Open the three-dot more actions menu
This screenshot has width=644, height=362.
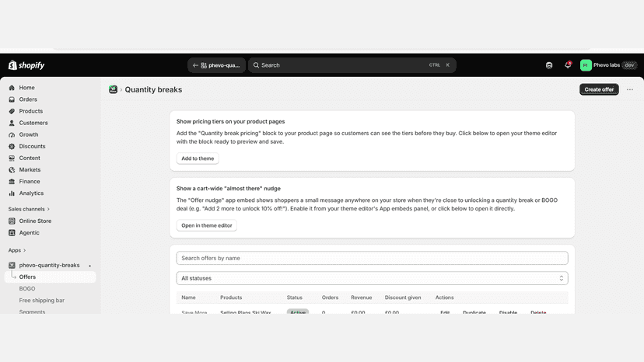pyautogui.click(x=630, y=89)
